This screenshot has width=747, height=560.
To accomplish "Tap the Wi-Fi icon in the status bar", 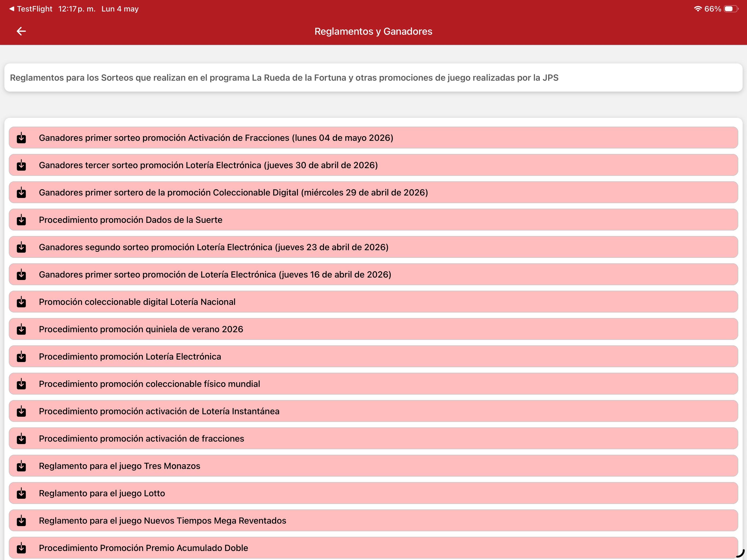I will [698, 9].
